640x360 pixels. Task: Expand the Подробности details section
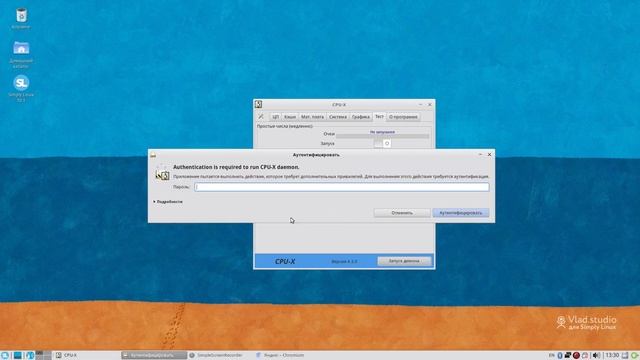(x=168, y=202)
